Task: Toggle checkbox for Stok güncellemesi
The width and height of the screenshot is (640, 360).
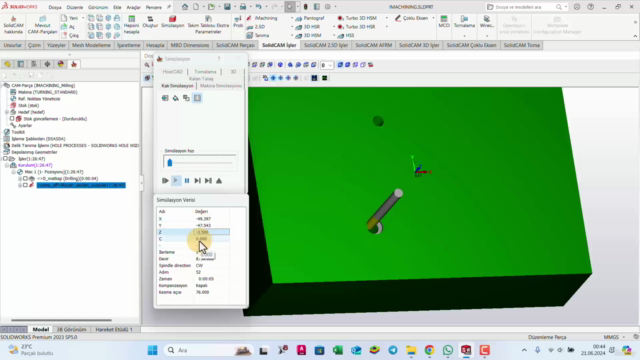Action: [12, 119]
